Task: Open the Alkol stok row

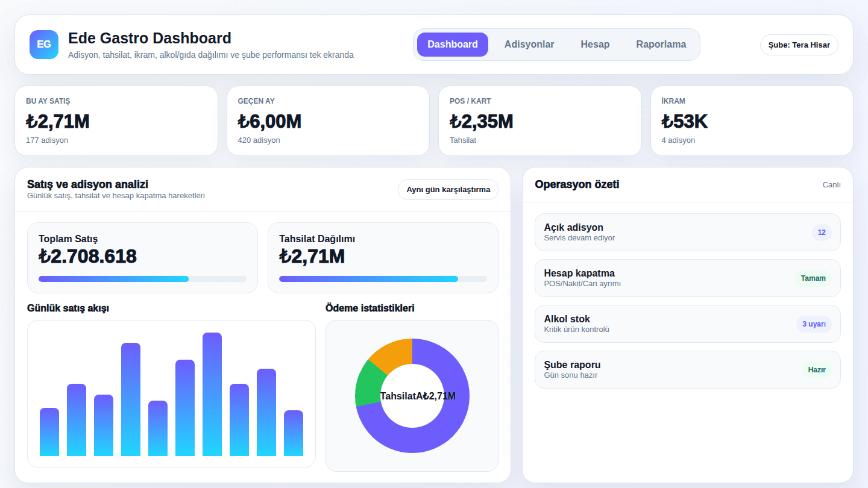Action: tap(688, 324)
